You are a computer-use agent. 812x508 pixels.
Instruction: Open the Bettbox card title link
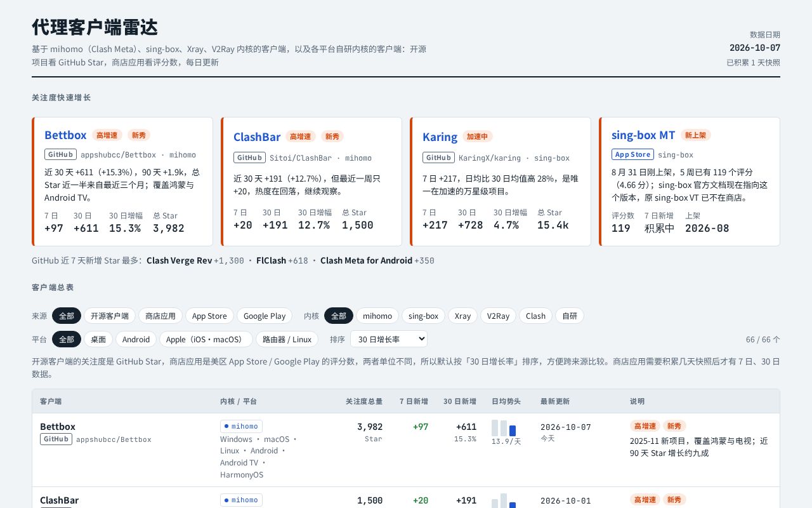point(65,135)
